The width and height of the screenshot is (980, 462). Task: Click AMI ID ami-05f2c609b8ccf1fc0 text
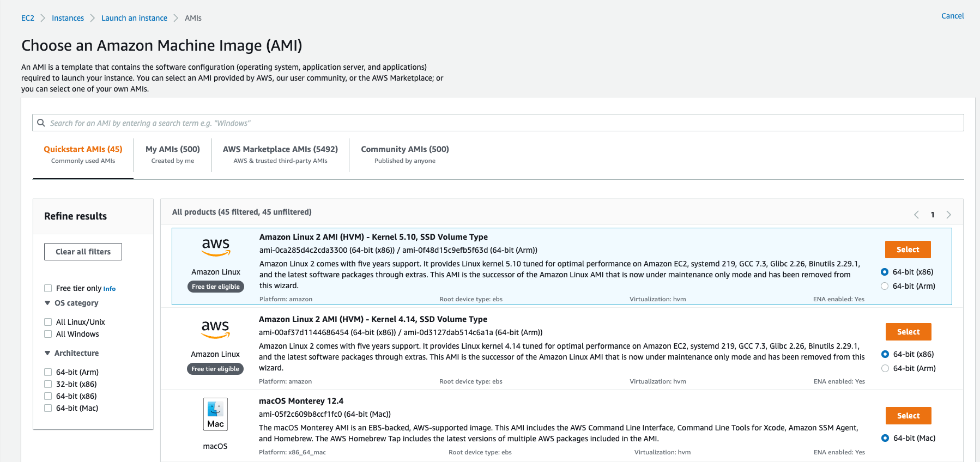300,414
